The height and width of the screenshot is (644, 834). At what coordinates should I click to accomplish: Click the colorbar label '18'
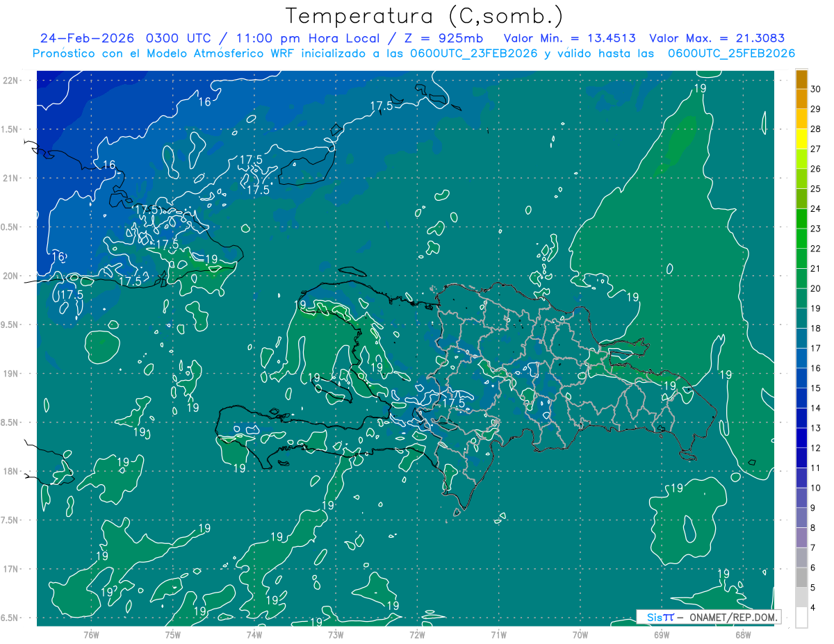816,328
